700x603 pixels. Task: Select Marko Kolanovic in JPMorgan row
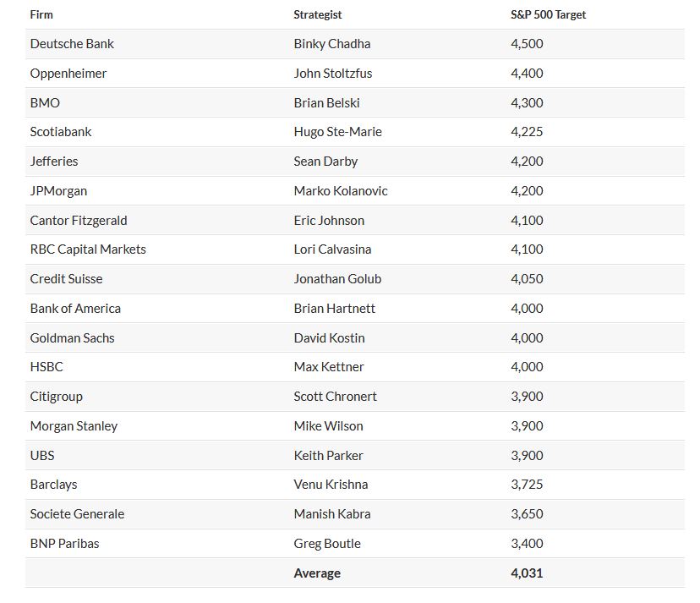coord(341,191)
